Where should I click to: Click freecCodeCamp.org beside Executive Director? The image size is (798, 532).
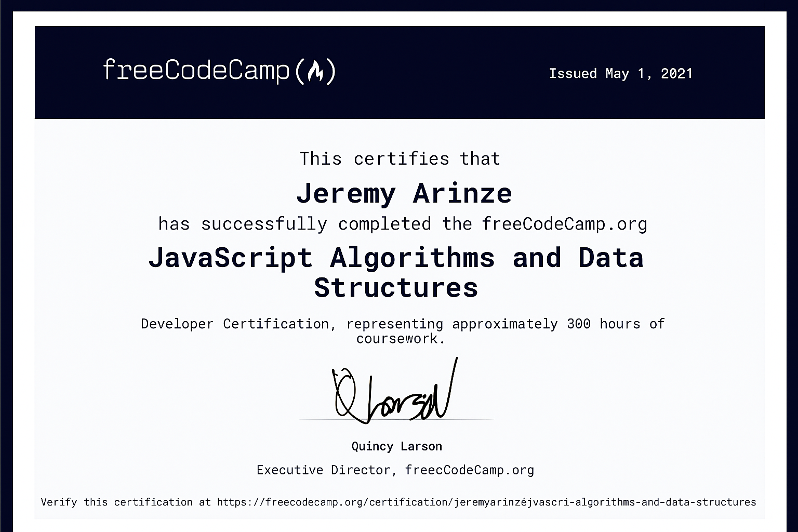pyautogui.click(x=469, y=470)
